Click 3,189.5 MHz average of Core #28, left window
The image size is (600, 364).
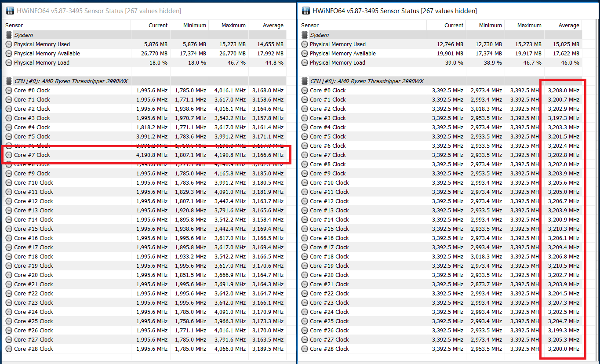tap(268, 349)
